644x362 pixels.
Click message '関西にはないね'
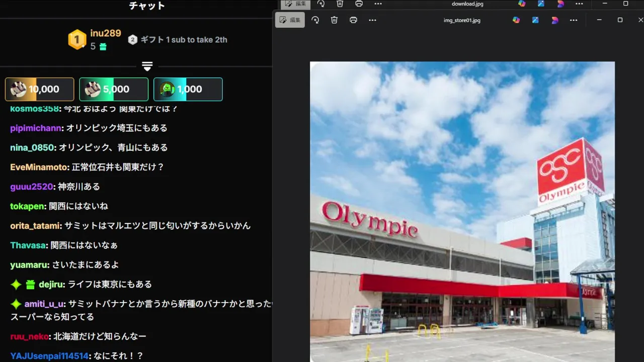pos(78,206)
